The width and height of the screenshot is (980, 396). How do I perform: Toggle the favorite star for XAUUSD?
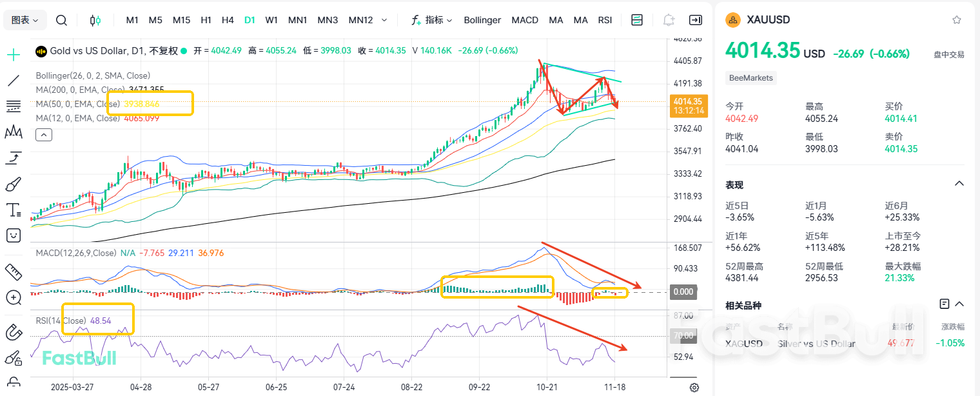pos(956,19)
